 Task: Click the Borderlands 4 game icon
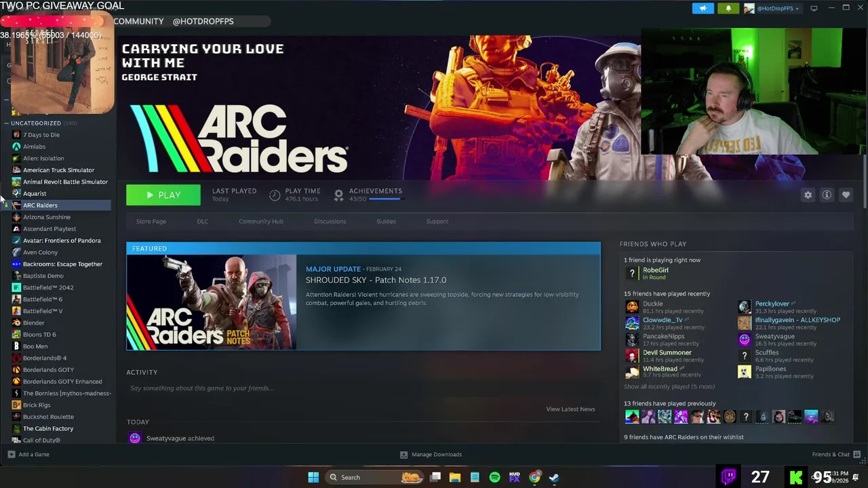coord(16,358)
